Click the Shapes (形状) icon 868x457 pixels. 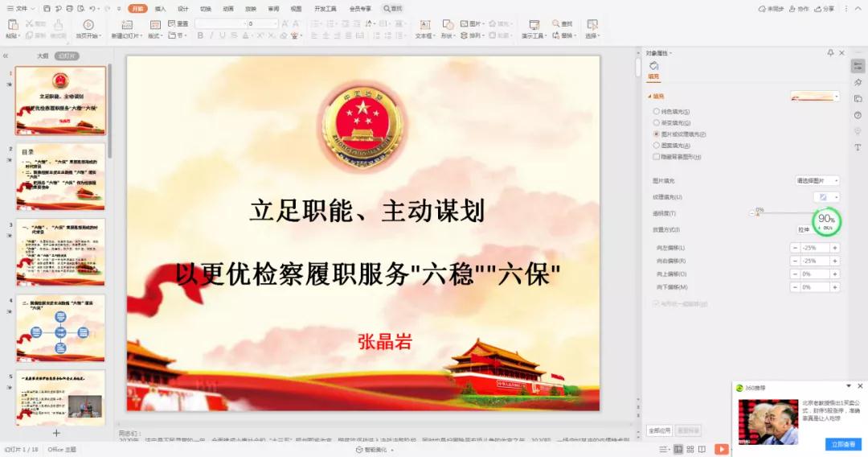pos(448,25)
